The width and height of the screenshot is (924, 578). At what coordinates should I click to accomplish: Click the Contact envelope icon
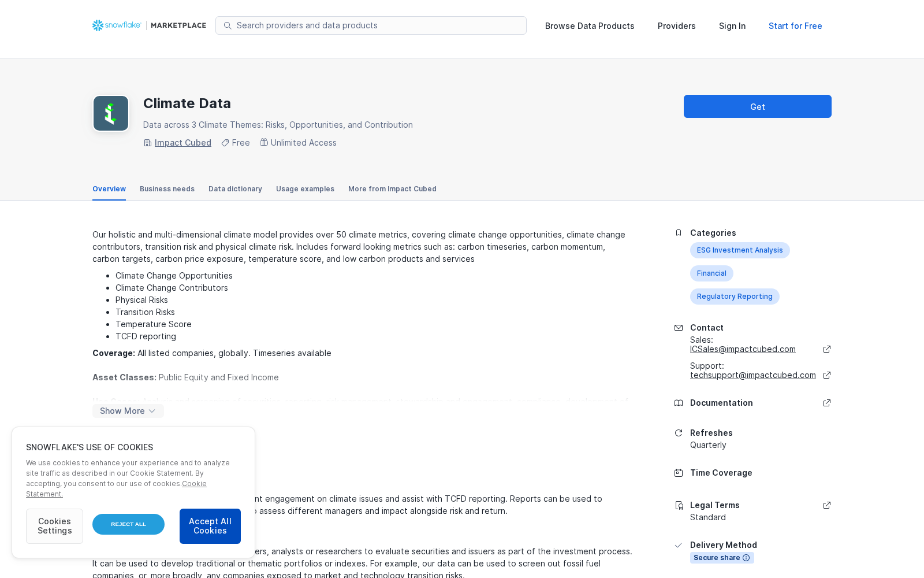pos(679,328)
